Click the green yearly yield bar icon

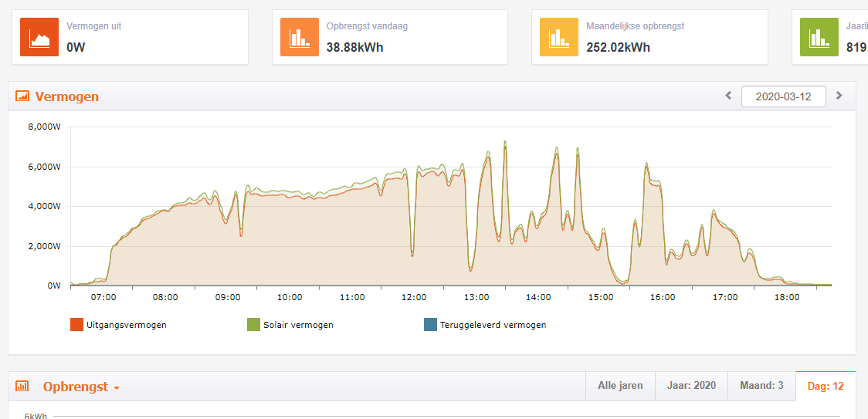tap(819, 37)
